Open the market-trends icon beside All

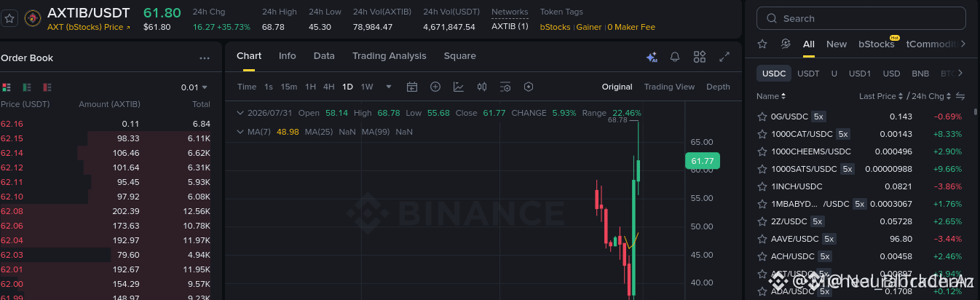coord(786,44)
